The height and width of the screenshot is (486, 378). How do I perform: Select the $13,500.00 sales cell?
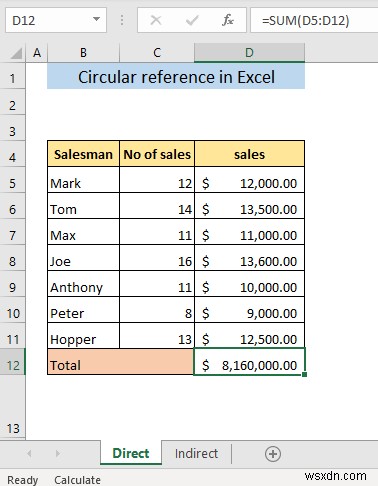point(249,206)
